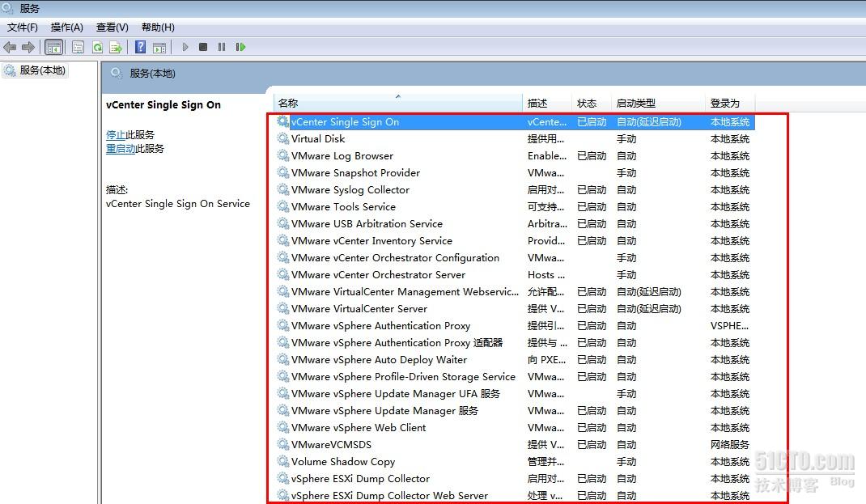Viewport: 866px width, 504px height.
Task: Select VMware vSphere Auto Deploy Waiter row
Action: (x=515, y=360)
